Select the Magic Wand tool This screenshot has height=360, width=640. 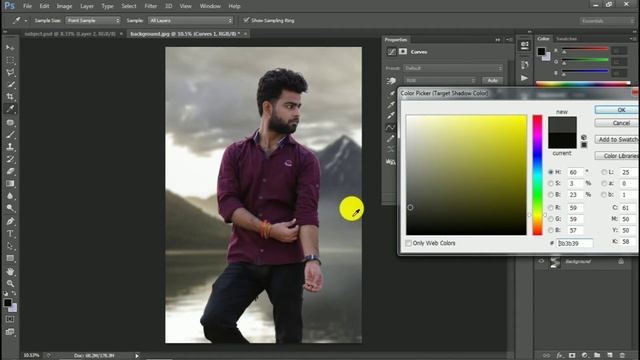point(10,85)
